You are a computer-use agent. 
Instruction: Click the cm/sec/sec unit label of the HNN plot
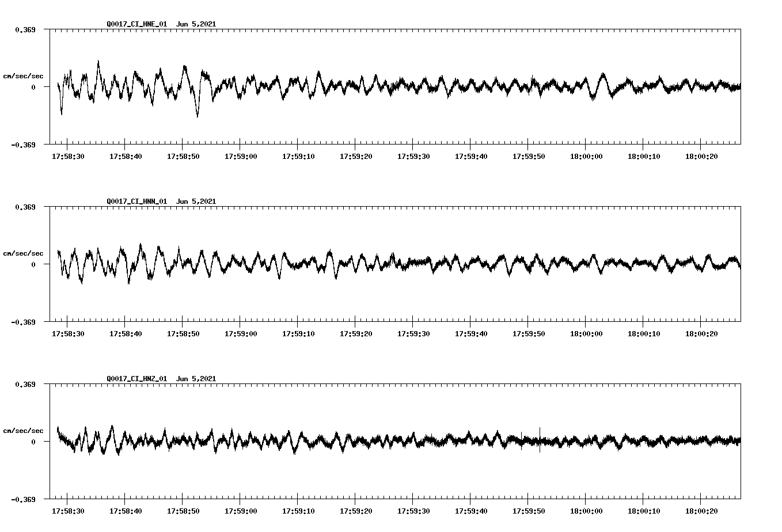click(23, 253)
